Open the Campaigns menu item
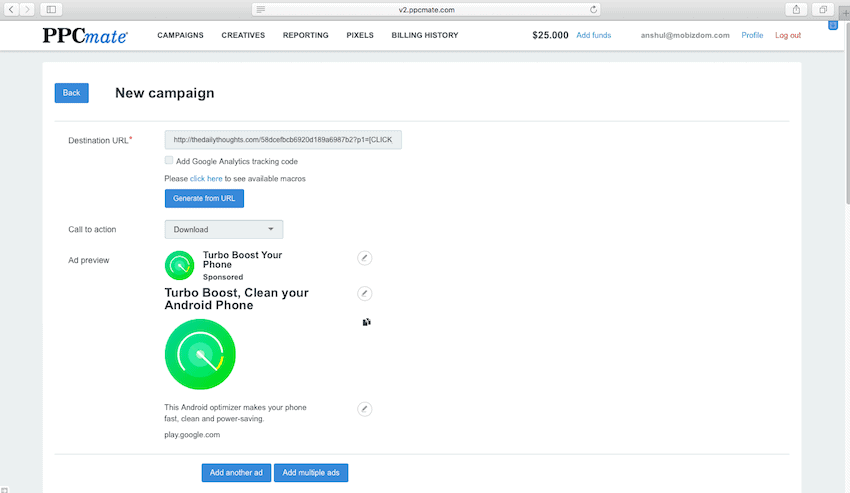The width and height of the screenshot is (850, 493). (180, 35)
